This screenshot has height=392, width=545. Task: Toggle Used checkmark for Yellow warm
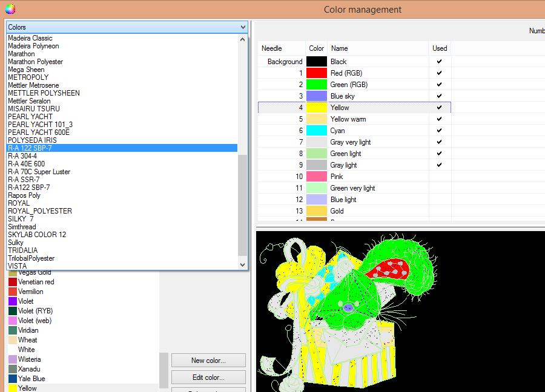440,119
